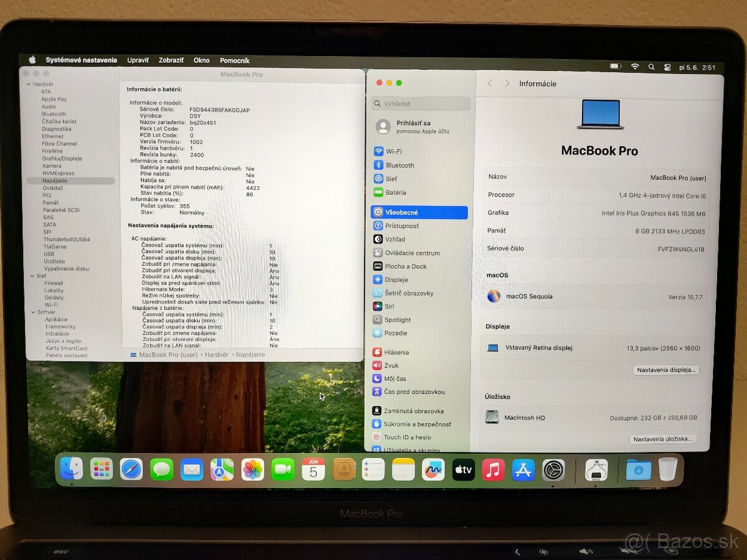Launch FaceTime from the Dock

click(x=283, y=469)
